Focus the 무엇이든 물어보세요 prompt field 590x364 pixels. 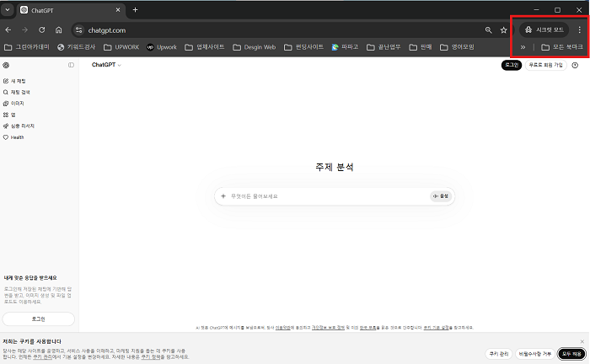pyautogui.click(x=327, y=196)
